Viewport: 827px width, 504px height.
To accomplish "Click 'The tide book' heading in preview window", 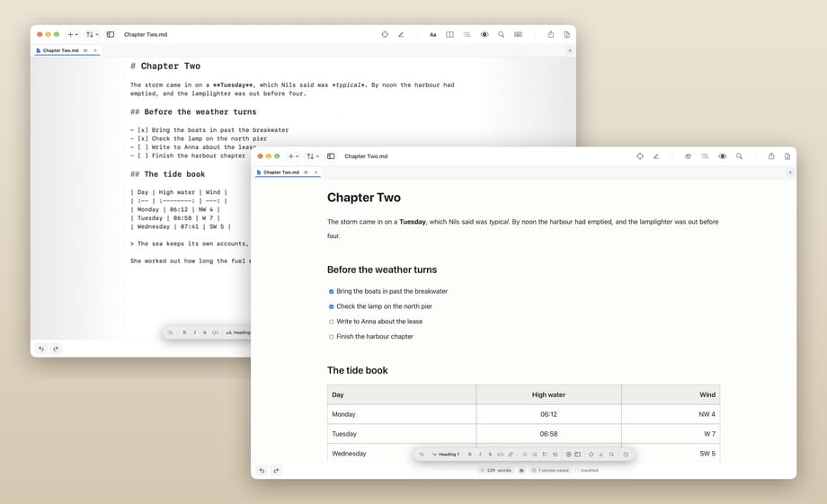I will tap(357, 371).
